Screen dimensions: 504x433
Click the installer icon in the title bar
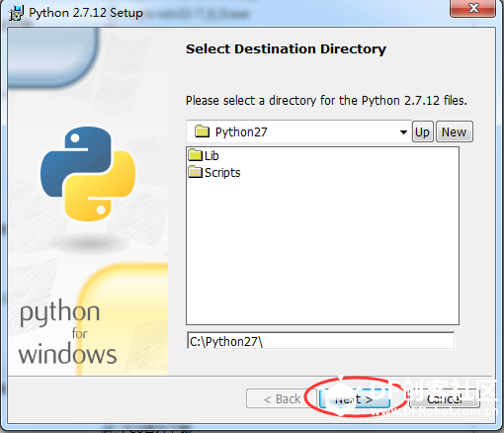click(x=16, y=13)
